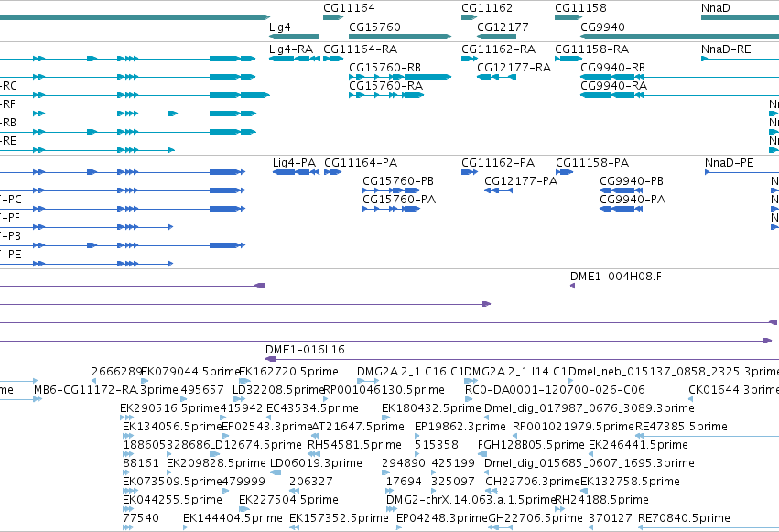Click the NnaD gene label
The image size is (779, 532).
tap(716, 8)
